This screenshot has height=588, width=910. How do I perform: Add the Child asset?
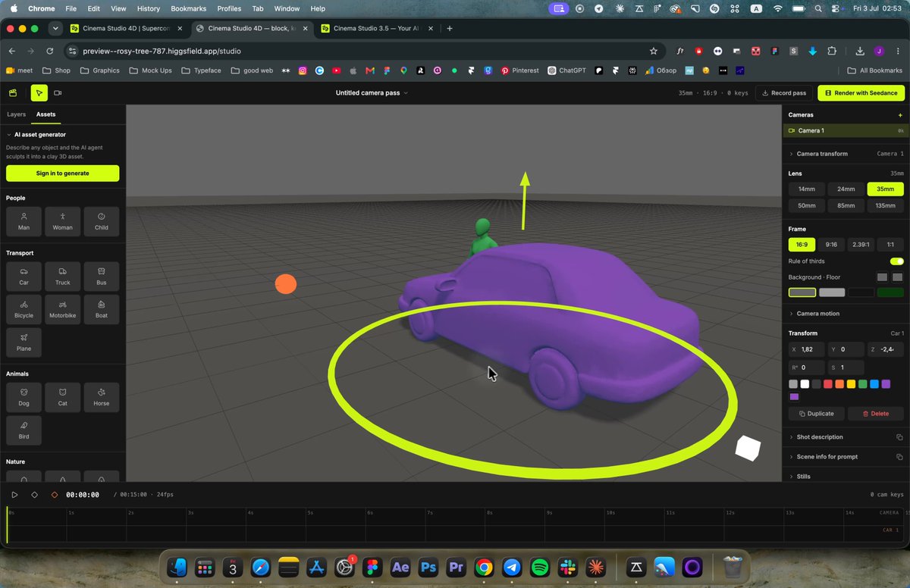point(102,221)
